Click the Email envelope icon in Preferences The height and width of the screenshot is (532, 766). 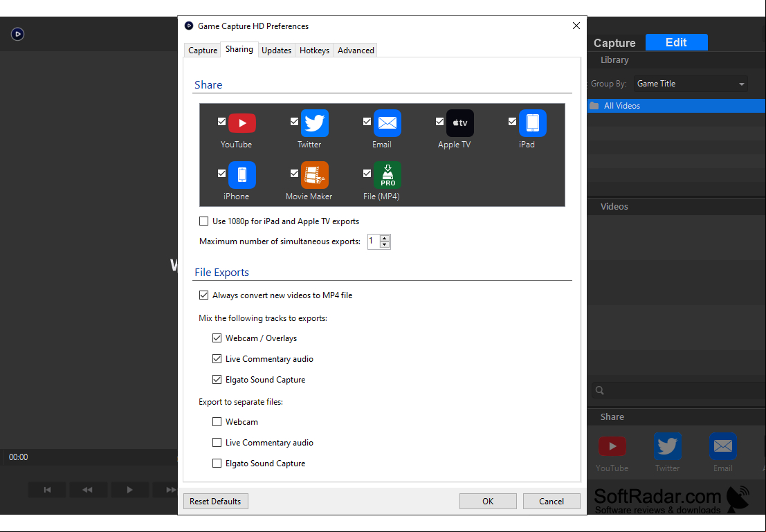point(387,123)
